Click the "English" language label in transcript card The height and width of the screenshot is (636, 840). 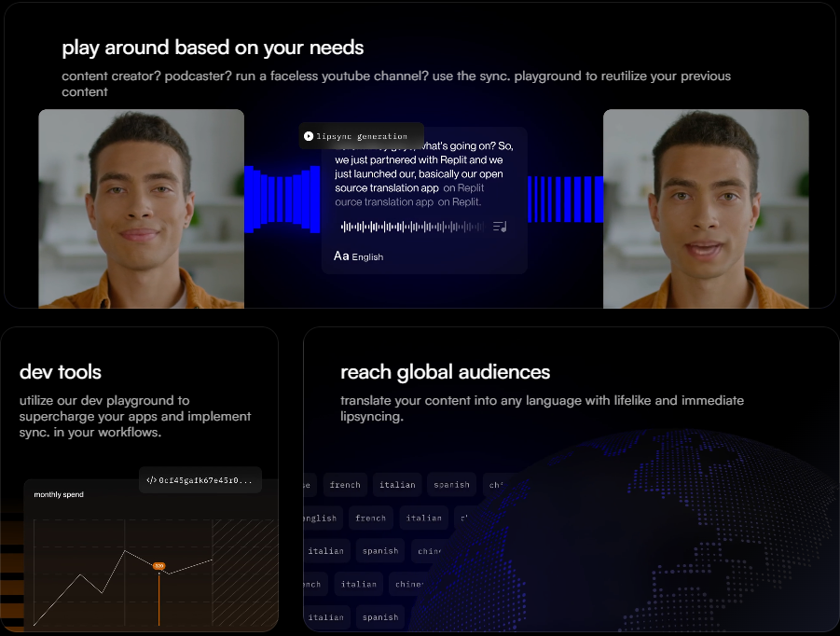[367, 257]
